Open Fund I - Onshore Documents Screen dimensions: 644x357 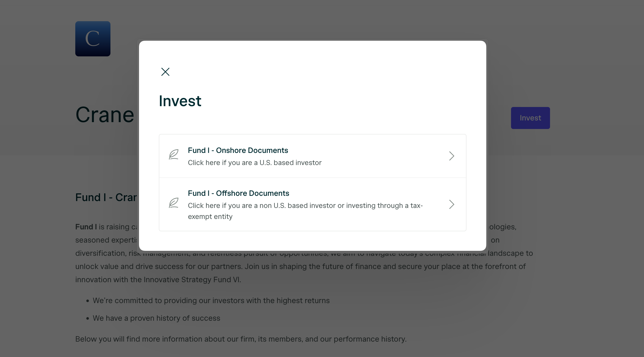(x=238, y=150)
